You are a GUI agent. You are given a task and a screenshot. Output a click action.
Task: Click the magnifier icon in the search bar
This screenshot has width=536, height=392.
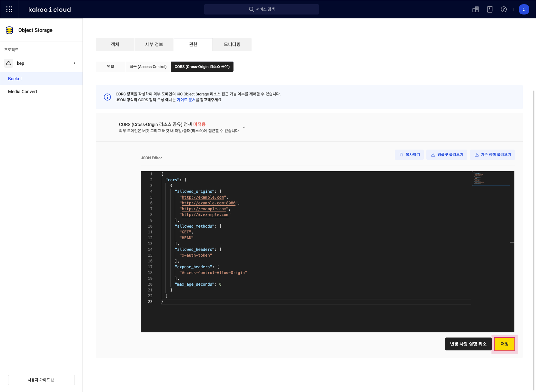(x=251, y=9)
